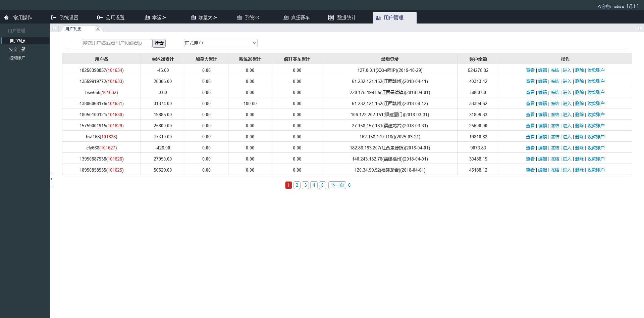644x318 pixels.
Task: Click the tab overflow button at top right
Action: pyautogui.click(x=639, y=29)
